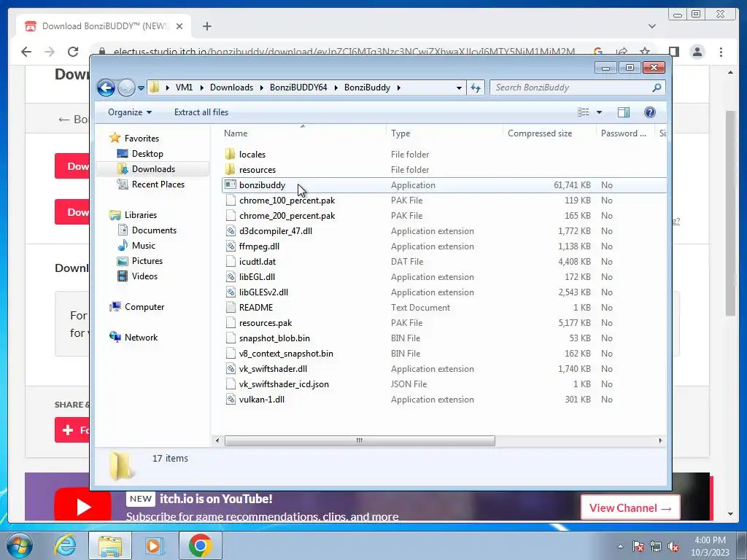Open Internet Explorer from the taskbar
The height and width of the screenshot is (560, 747).
65,545
